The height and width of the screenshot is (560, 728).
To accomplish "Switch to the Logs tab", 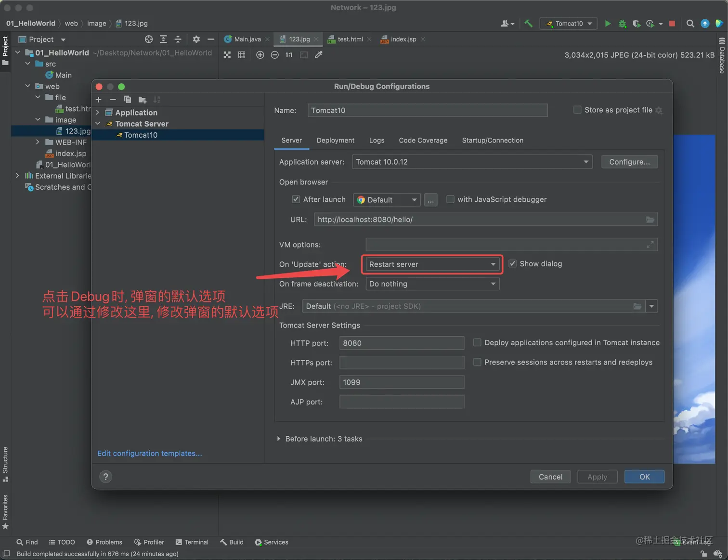I will point(377,140).
